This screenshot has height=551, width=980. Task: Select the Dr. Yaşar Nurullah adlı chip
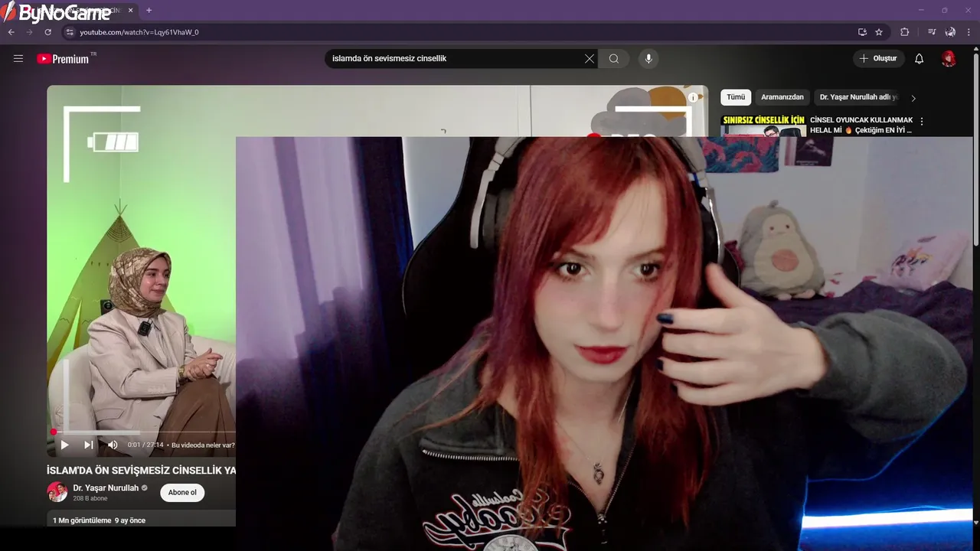[x=858, y=97]
